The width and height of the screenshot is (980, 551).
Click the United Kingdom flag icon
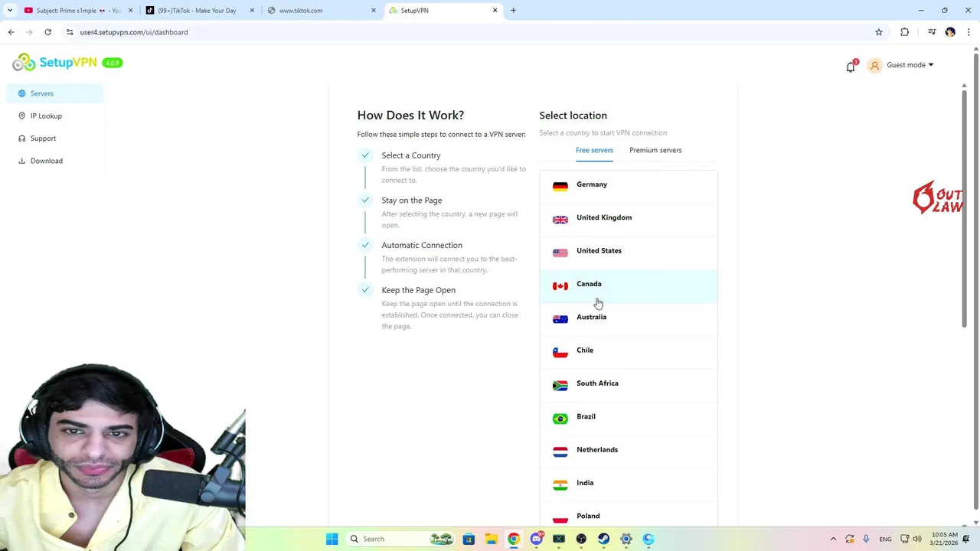[x=560, y=220]
